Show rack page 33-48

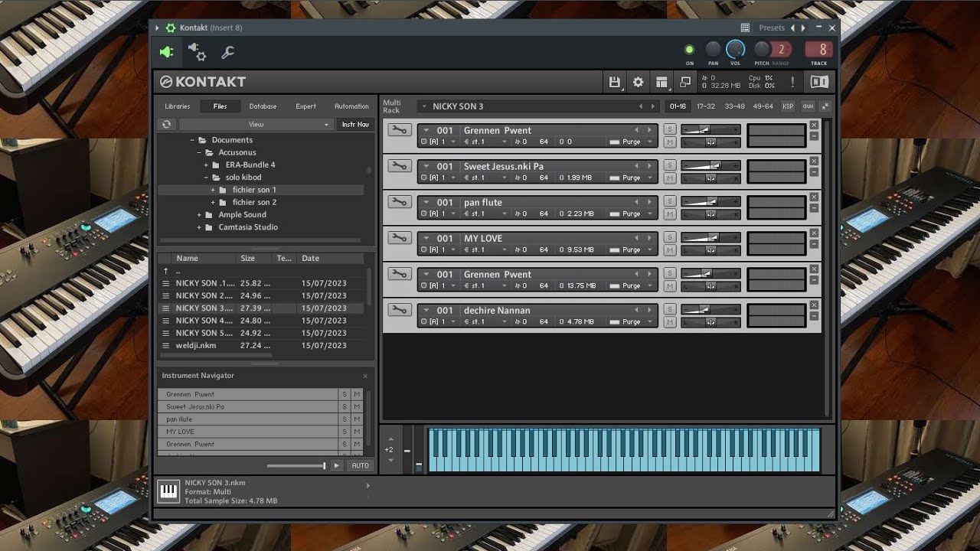(734, 106)
